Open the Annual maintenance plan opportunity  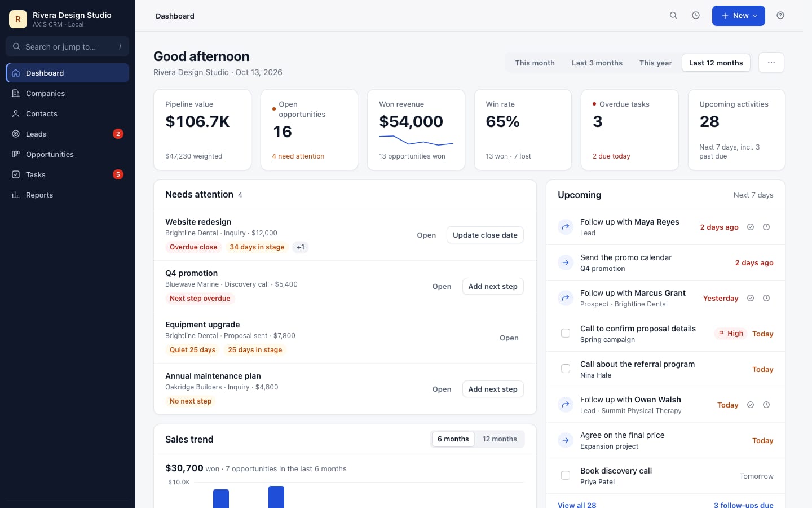pyautogui.click(x=213, y=376)
